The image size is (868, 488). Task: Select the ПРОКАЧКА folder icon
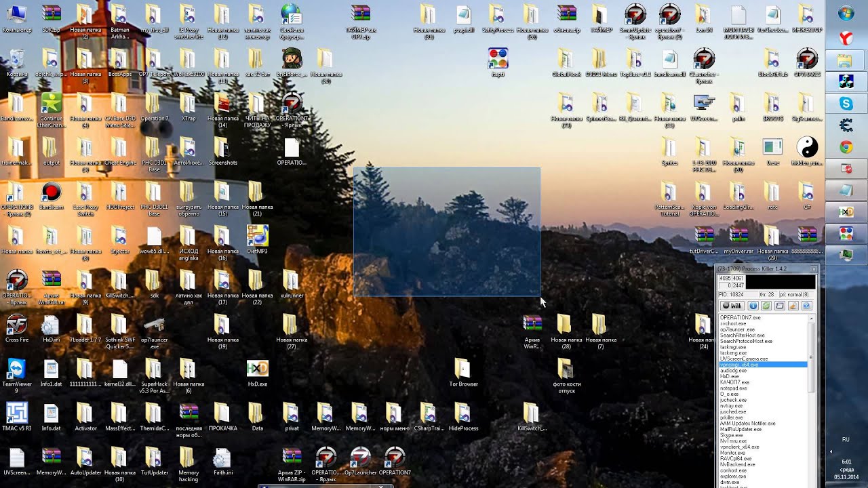click(222, 416)
